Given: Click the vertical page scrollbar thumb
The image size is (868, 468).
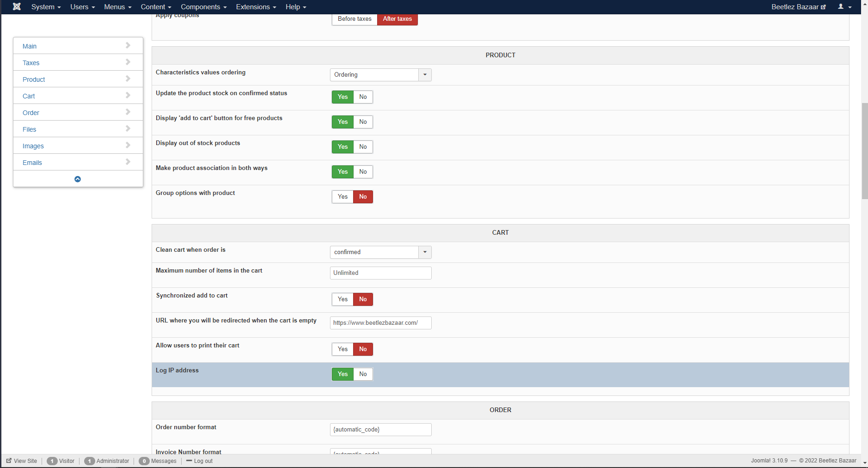Looking at the screenshot, I should [x=864, y=151].
